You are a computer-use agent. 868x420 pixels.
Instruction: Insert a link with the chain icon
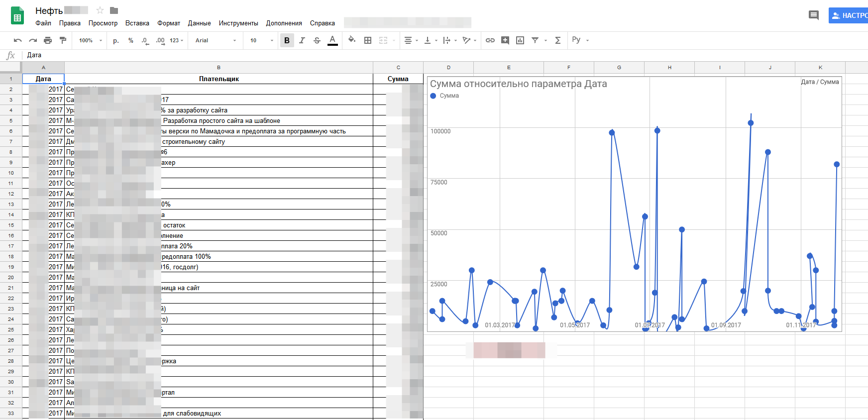click(x=490, y=40)
